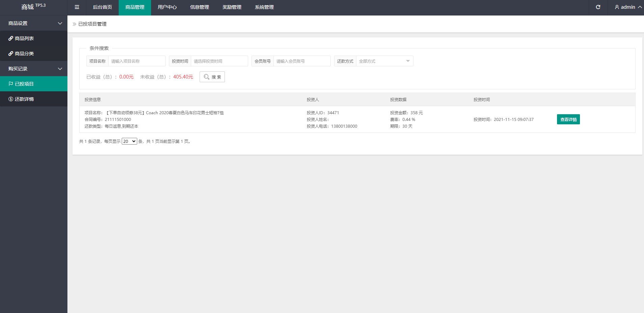644x313 pixels.
Task: Switch to the 用户中心 top menu
Action: 167,7
